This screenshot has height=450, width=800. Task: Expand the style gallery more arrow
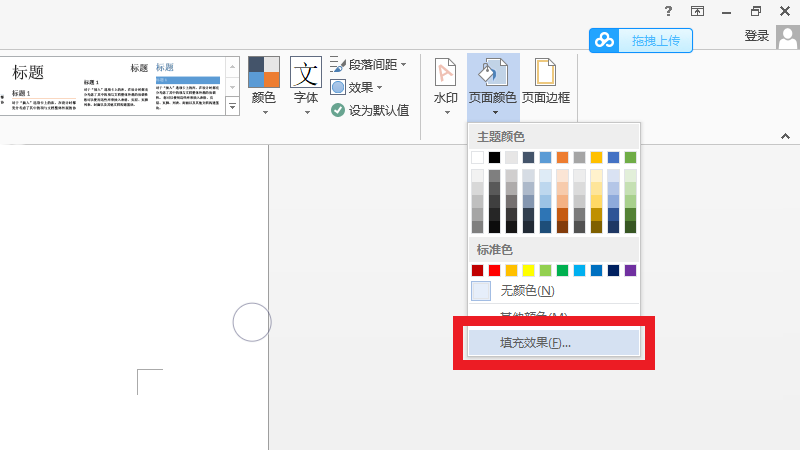point(233,105)
